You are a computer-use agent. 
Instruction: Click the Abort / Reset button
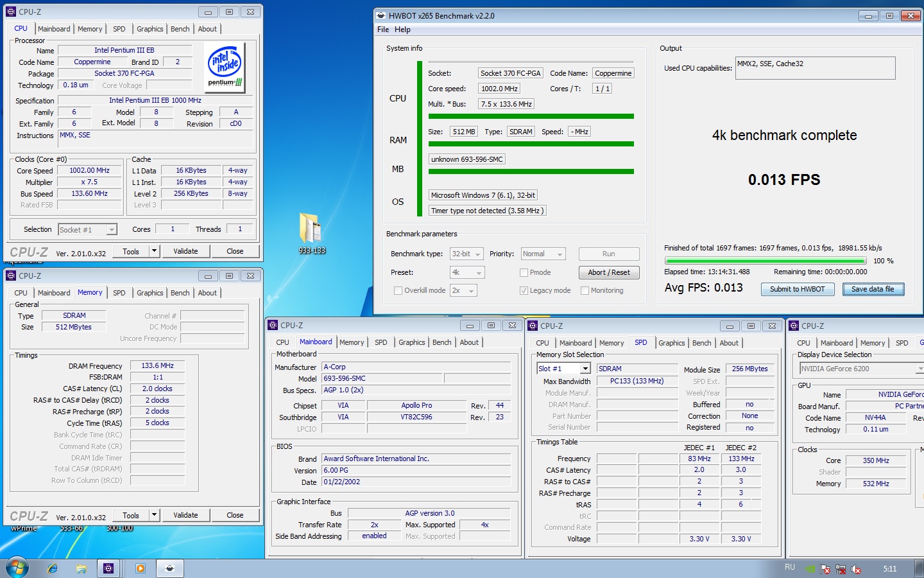click(609, 272)
